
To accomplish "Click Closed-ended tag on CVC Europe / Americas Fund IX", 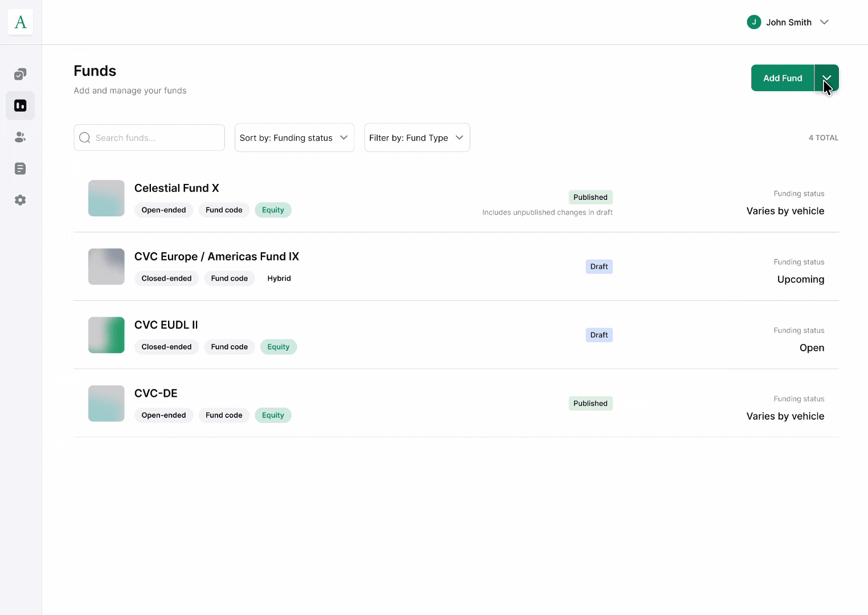I will [167, 278].
